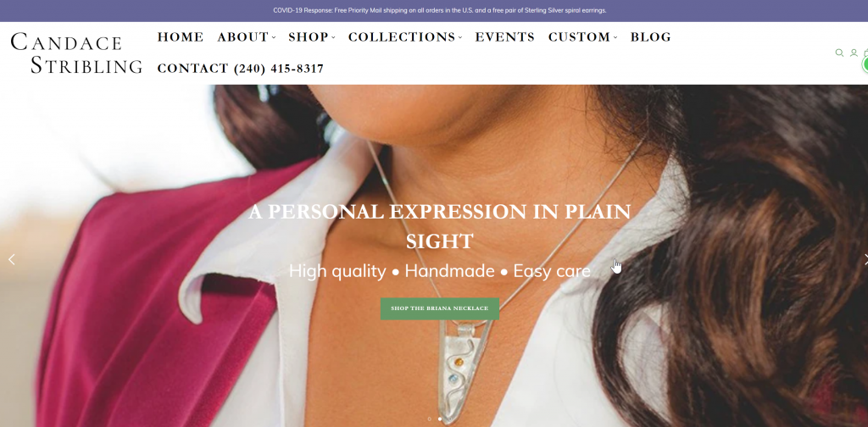Expand the Shop dropdown menu

(x=312, y=37)
